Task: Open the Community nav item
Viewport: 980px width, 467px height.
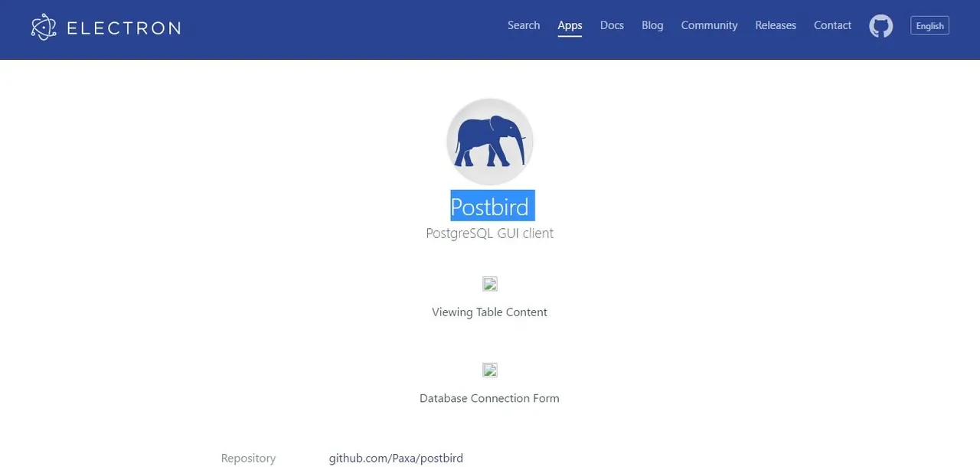Action: (709, 25)
